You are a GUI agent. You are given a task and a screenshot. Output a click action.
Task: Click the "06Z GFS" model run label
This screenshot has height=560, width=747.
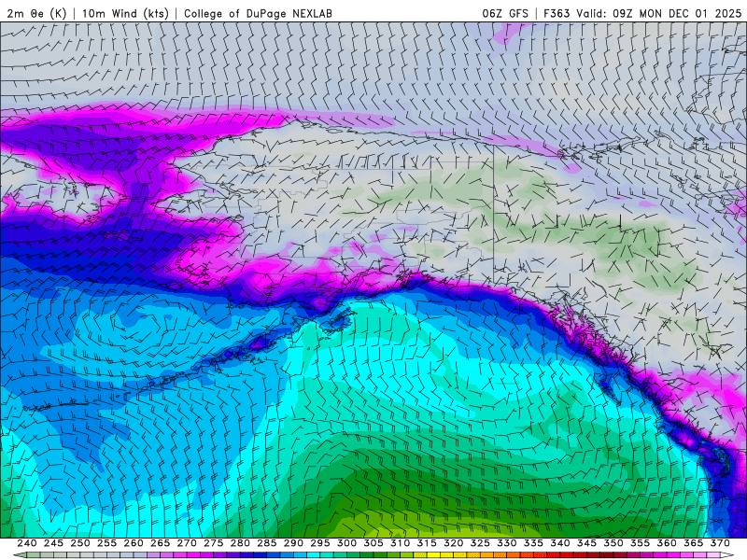505,13
